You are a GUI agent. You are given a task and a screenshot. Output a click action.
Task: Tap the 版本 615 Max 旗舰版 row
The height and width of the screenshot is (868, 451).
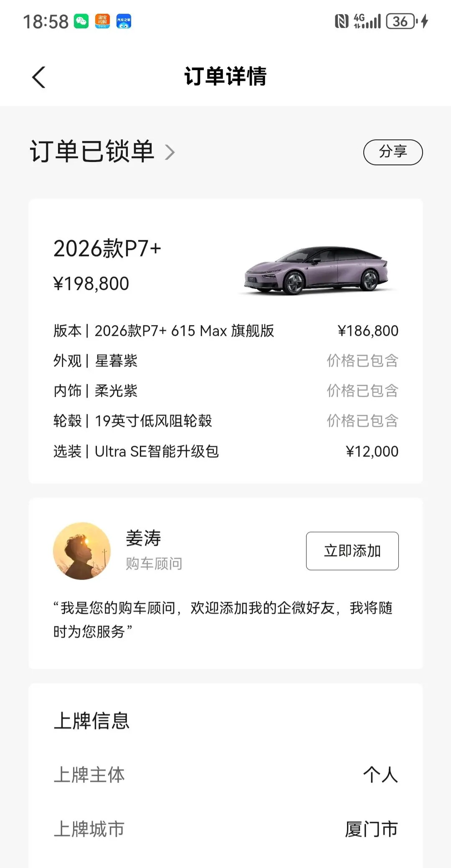click(225, 331)
